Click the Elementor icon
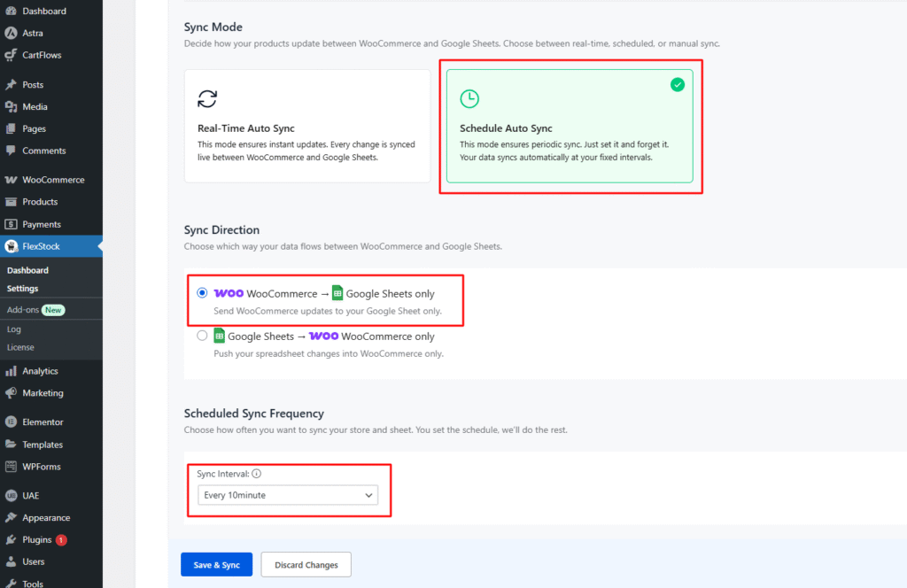Image resolution: width=907 pixels, height=588 pixels. tap(11, 422)
